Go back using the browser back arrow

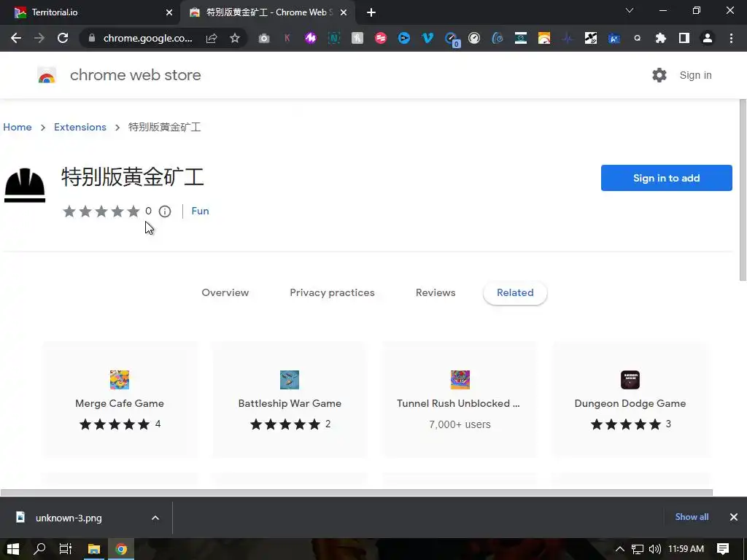point(16,38)
